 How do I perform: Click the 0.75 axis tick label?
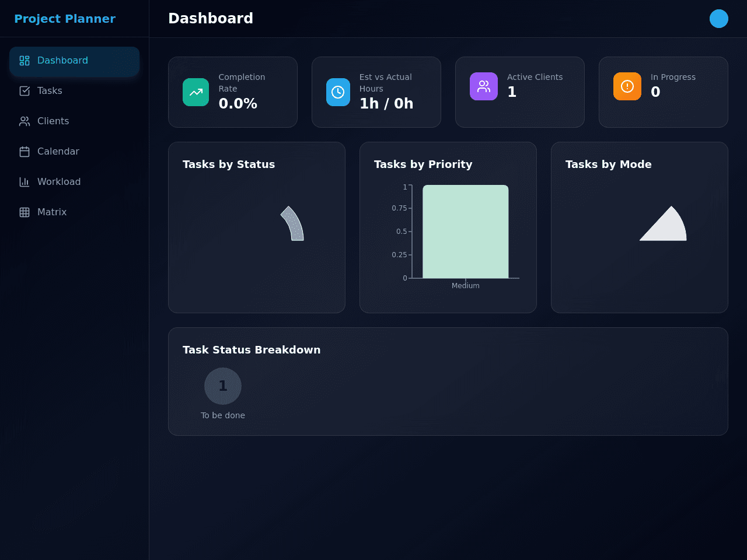coord(399,208)
